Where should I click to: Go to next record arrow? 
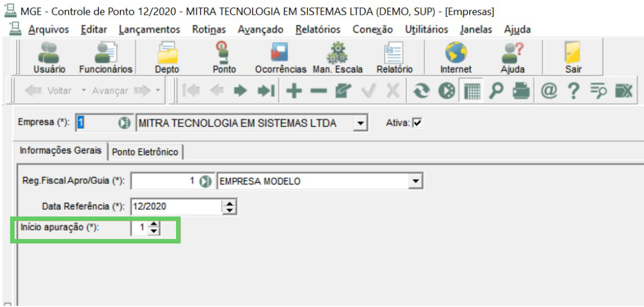tap(241, 91)
